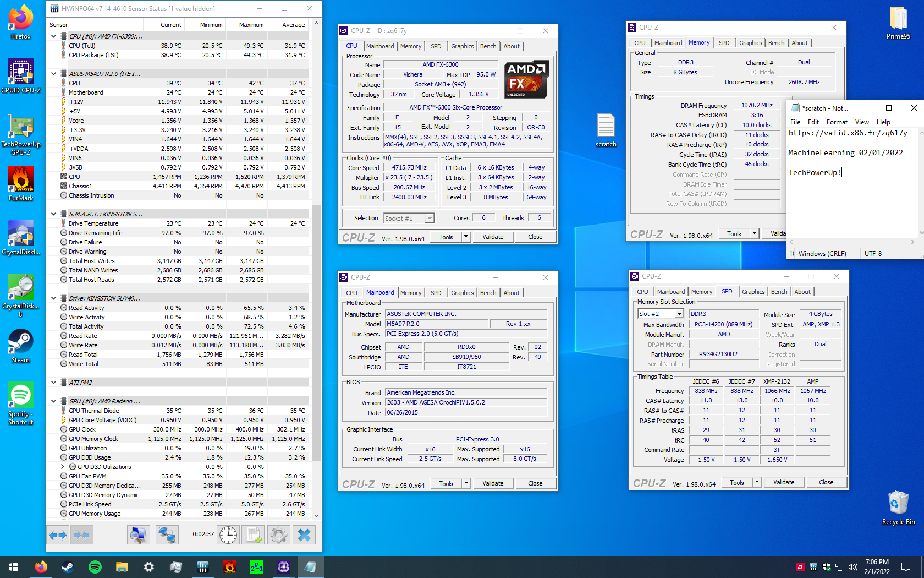Screen dimensions: 924x578
Task: Click the Windows Start button
Action: 13,567
